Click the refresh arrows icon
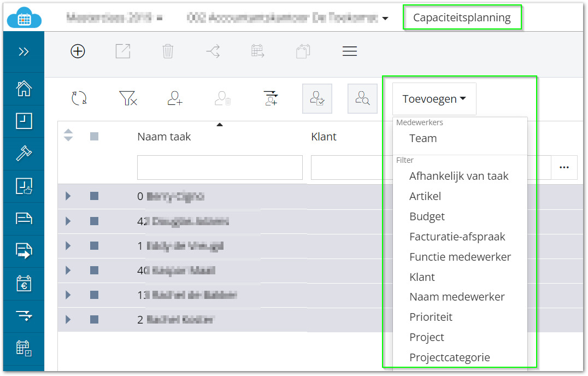 point(79,98)
